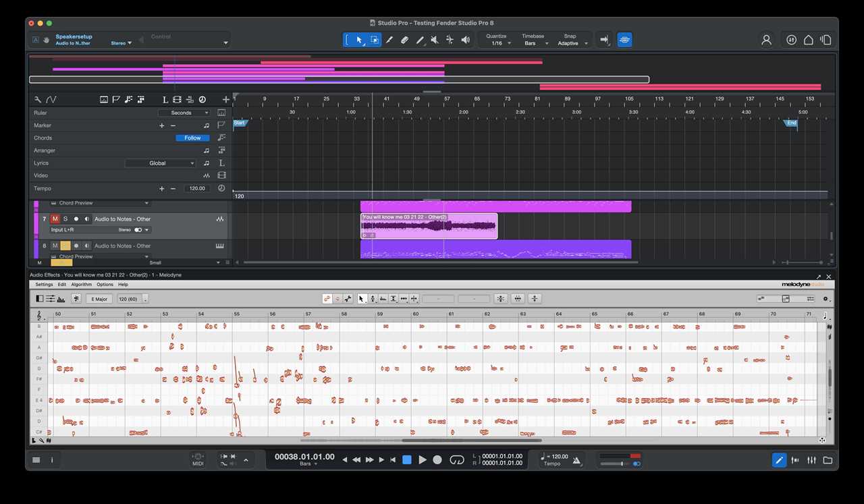Click the Tempo track clock icon
The image size is (864, 504).
tap(221, 188)
